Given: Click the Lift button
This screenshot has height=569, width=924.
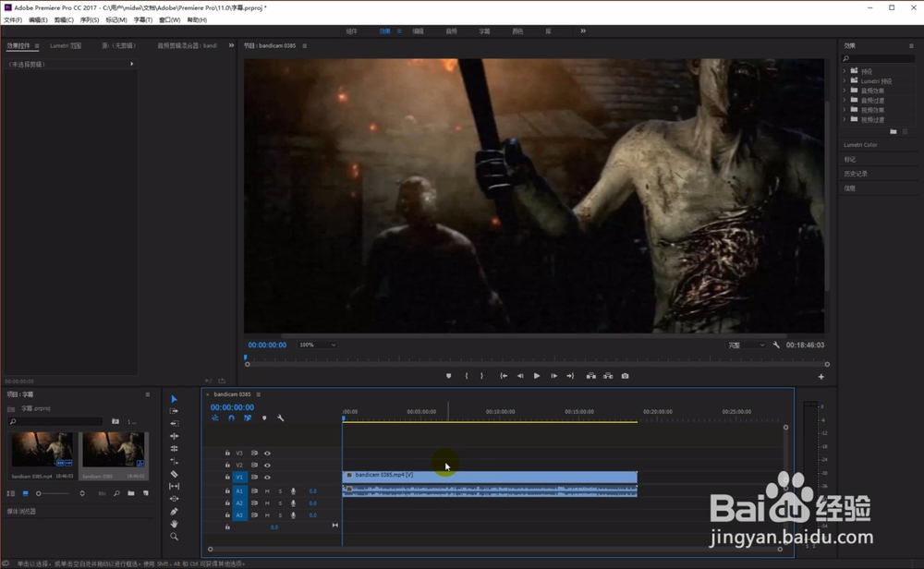Looking at the screenshot, I should pos(591,376).
